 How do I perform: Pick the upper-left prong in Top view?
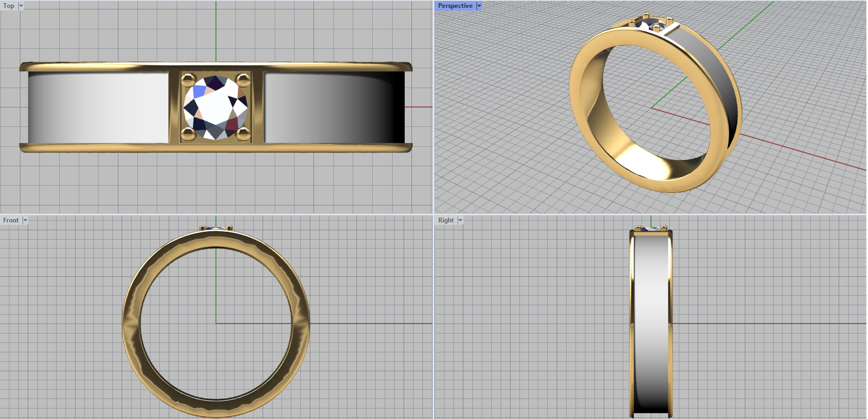[x=188, y=80]
